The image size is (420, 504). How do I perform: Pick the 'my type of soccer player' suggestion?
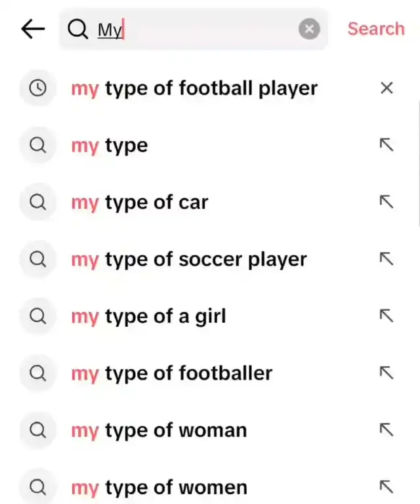click(189, 259)
